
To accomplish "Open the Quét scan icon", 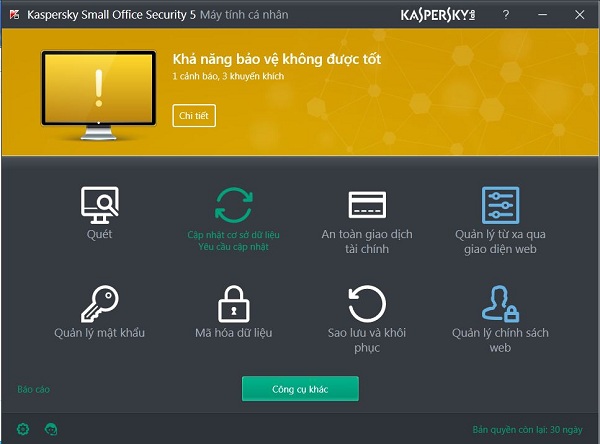I will (99, 205).
